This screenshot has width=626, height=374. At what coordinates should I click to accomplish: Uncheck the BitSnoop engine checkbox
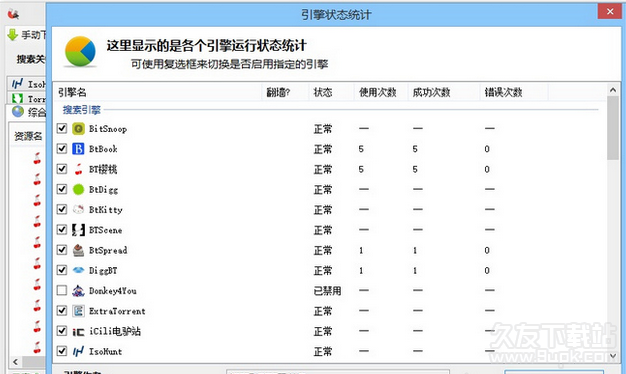pos(61,128)
